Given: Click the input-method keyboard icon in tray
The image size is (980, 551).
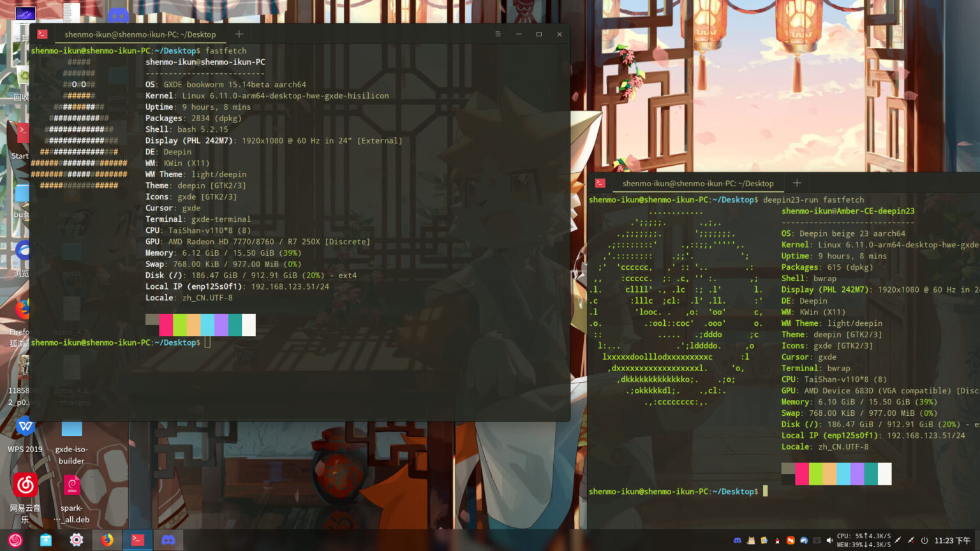Looking at the screenshot, I should click(x=817, y=540).
